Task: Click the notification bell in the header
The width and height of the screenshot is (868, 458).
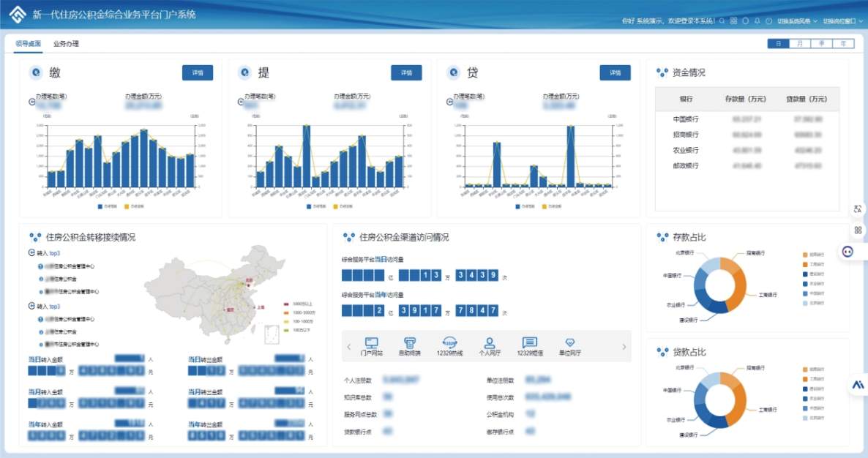Action: [757, 21]
